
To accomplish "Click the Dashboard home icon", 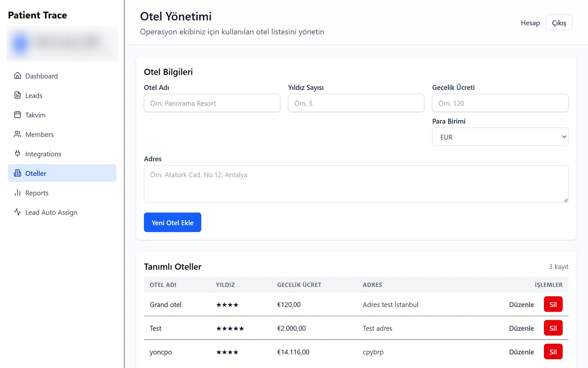I will pyautogui.click(x=17, y=76).
